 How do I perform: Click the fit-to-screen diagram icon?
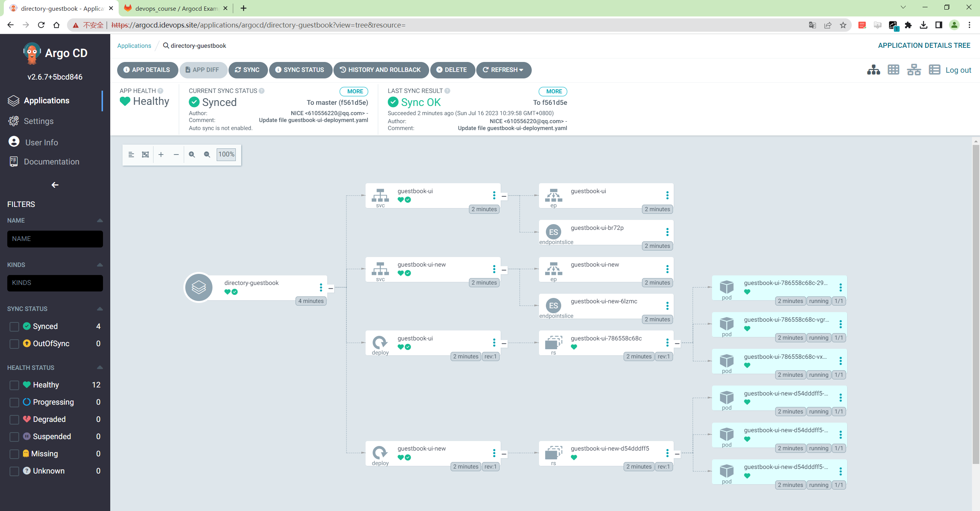tap(145, 155)
